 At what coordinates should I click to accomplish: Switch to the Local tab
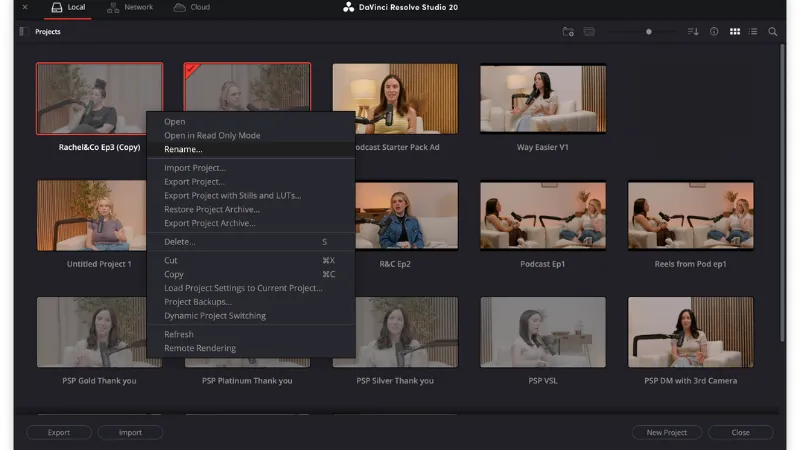click(68, 8)
